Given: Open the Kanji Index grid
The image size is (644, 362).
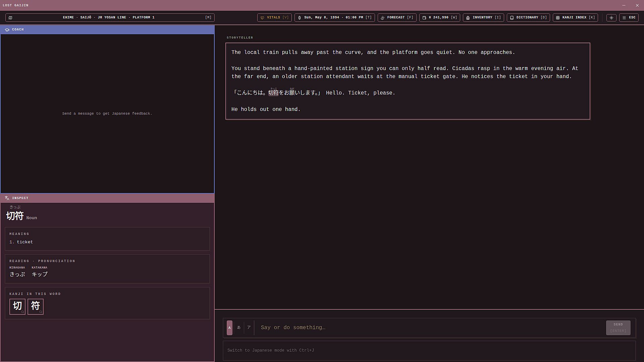Looking at the screenshot, I should tap(575, 18).
